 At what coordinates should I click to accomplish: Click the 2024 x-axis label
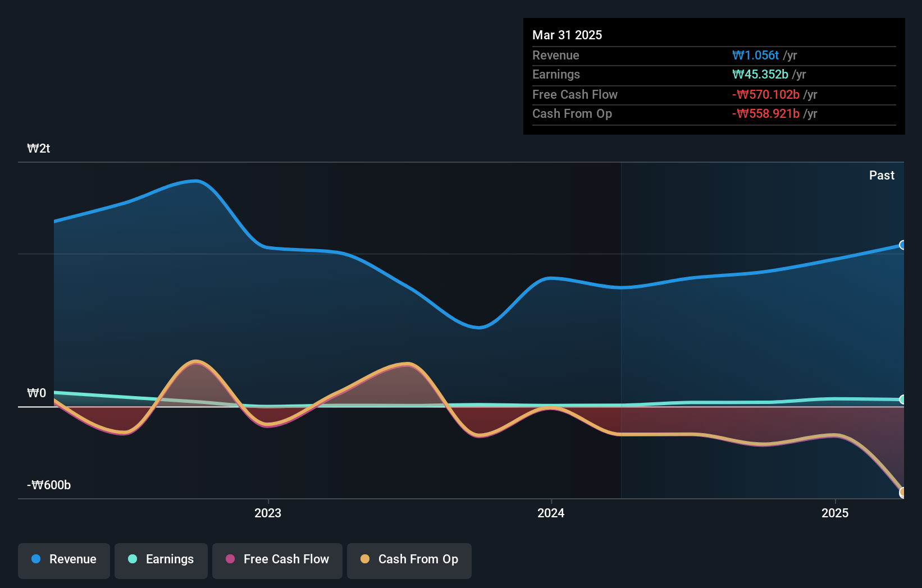click(551, 513)
